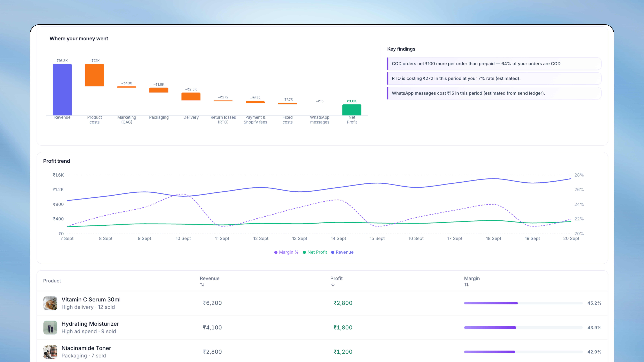Viewport: 644px width, 362px height.
Task: Click the −₹15 WhatsApp messages value
Action: [320, 101]
